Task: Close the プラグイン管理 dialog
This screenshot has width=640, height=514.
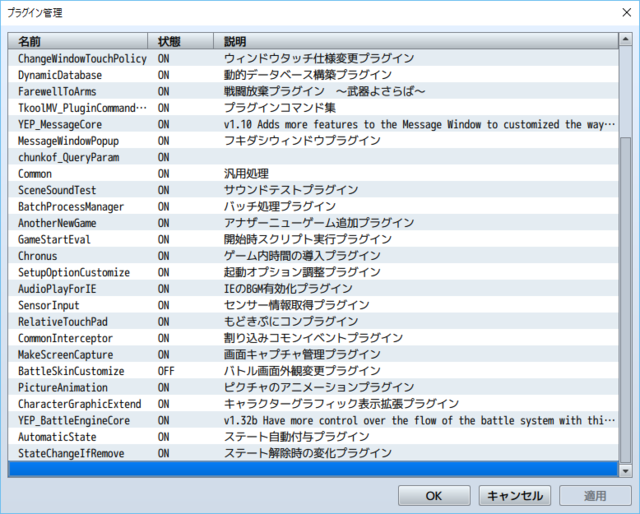Action: click(627, 13)
